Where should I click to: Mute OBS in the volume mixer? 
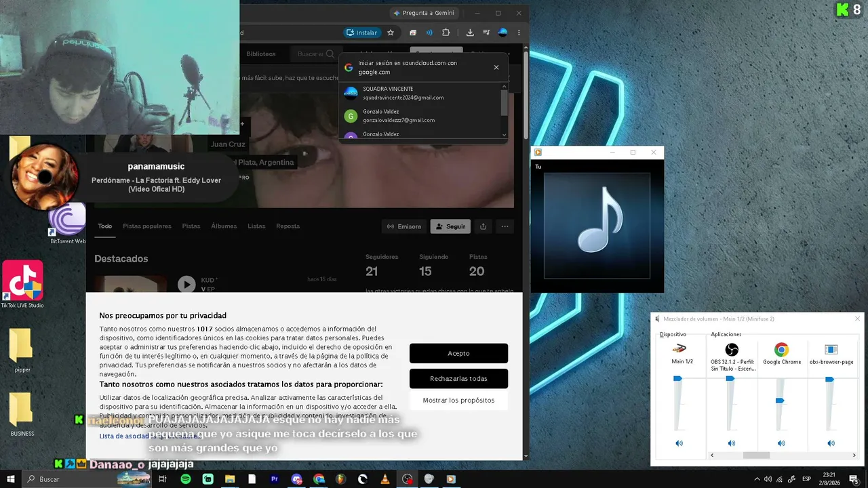[x=731, y=443]
